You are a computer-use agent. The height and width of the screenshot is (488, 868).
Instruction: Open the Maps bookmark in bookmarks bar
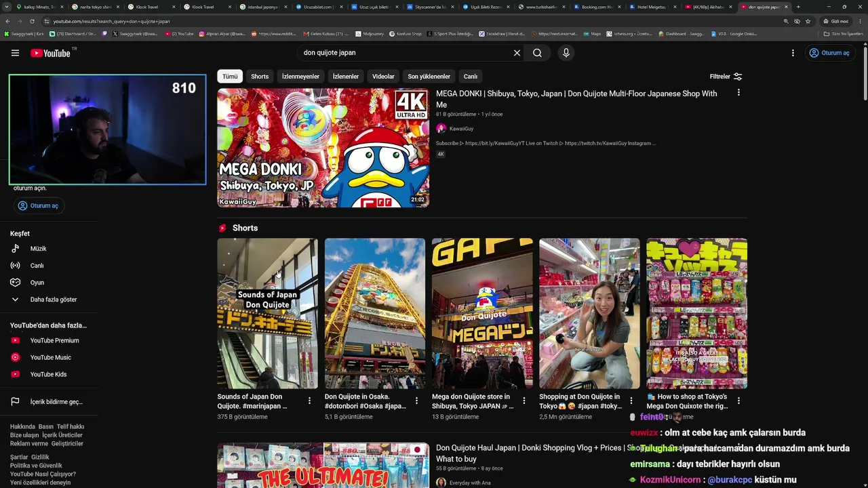coord(592,33)
